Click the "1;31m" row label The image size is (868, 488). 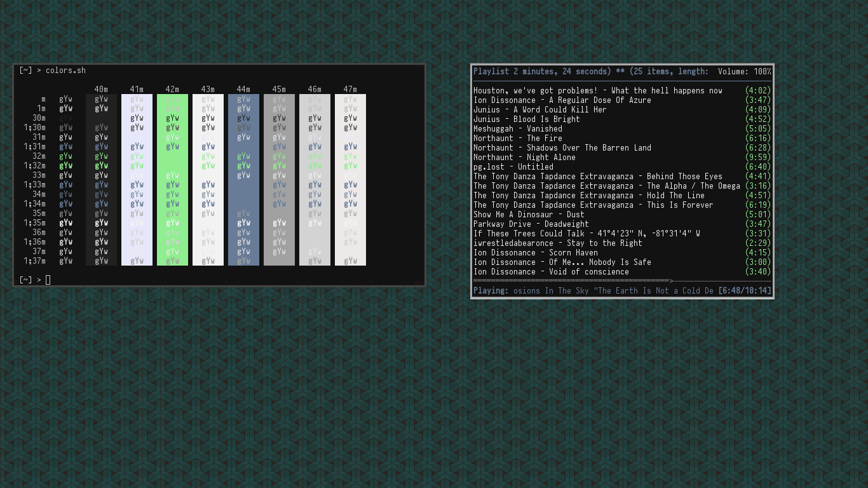tap(34, 147)
